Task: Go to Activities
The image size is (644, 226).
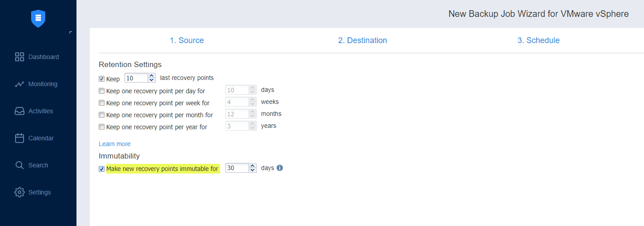Action: coord(40,111)
